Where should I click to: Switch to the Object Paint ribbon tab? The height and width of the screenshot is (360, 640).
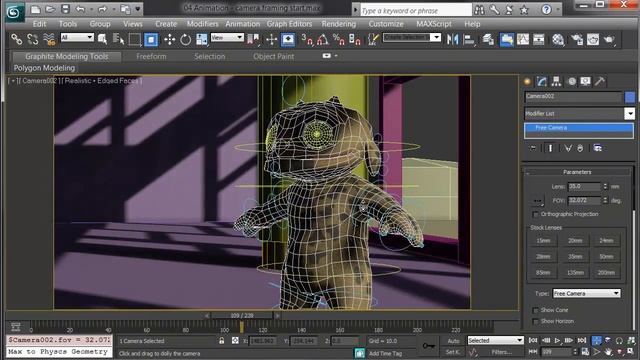273,56
